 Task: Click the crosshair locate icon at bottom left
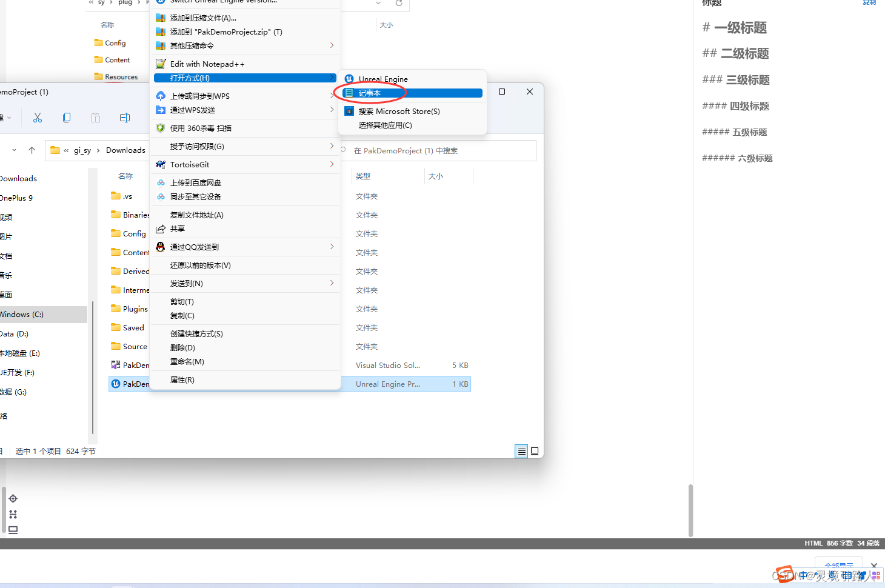coord(13,498)
